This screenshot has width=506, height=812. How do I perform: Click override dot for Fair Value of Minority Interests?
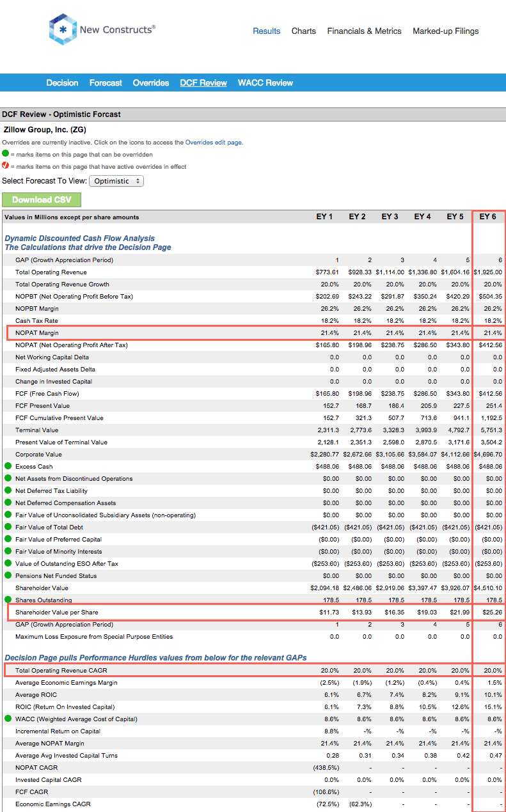8,551
